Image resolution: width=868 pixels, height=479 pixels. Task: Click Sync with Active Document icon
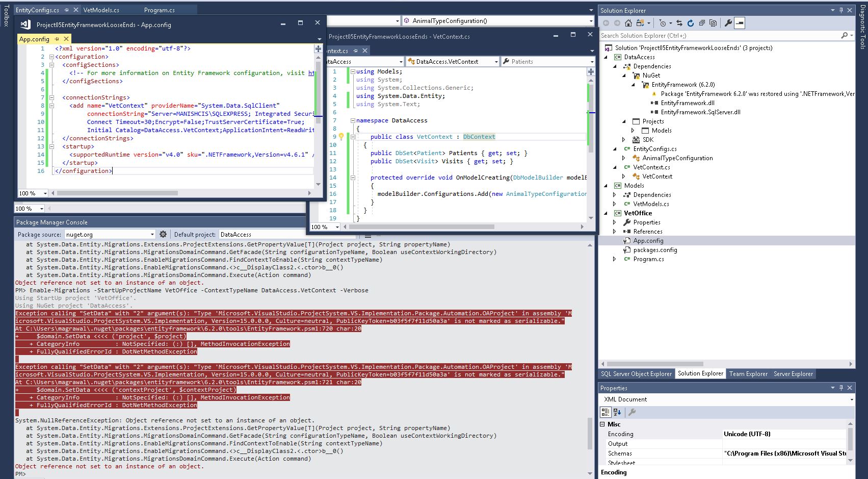tap(679, 23)
